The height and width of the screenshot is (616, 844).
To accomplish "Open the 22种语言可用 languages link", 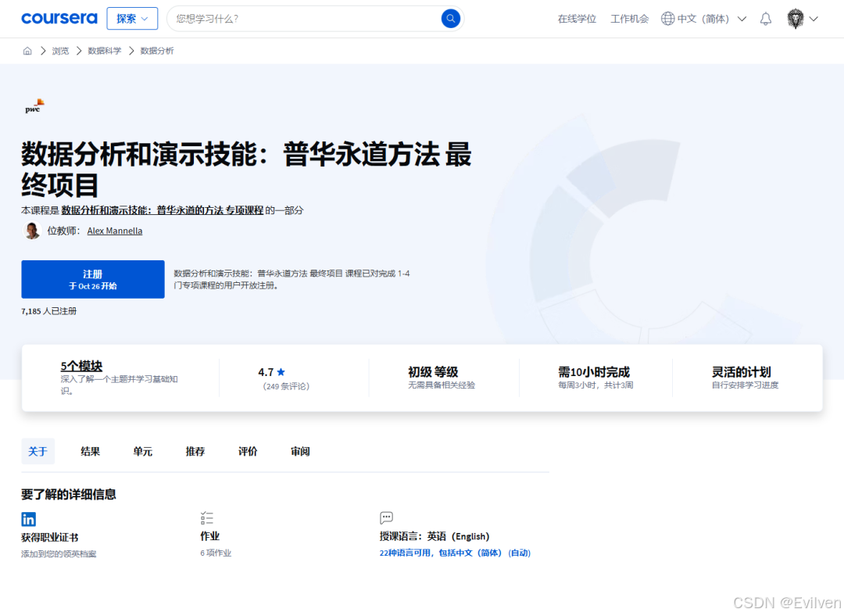I will [455, 553].
